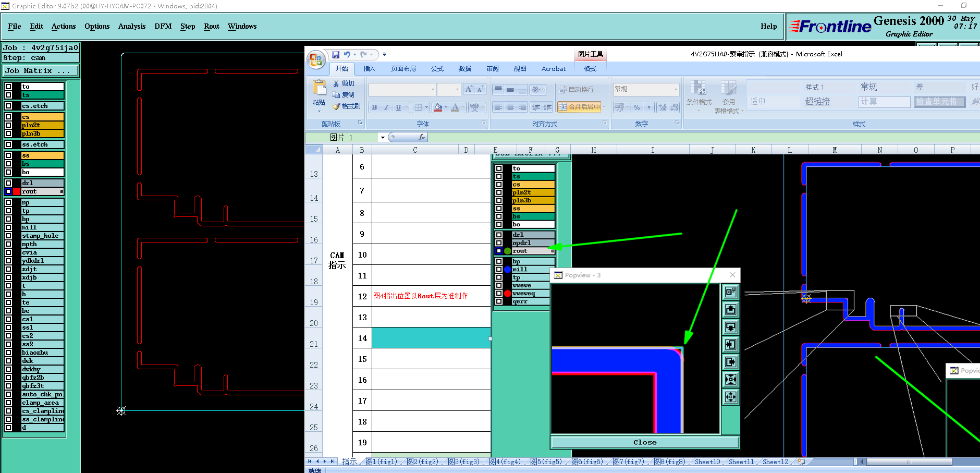Open the Genesis Help menu button
The width and height of the screenshot is (980, 473).
768,27
